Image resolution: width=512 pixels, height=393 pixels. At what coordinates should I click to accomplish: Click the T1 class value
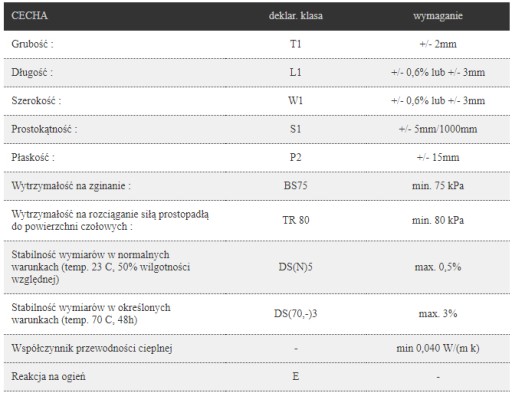[296, 44]
